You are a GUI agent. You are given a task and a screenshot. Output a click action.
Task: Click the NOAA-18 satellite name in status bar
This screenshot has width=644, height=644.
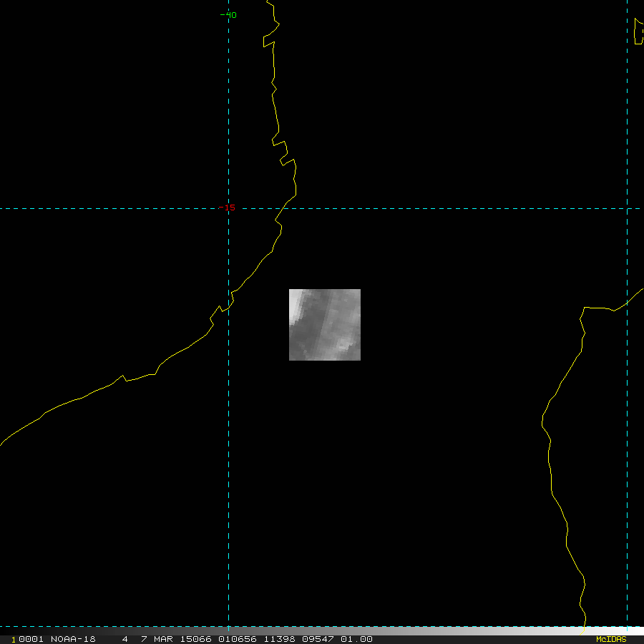pos(73,639)
